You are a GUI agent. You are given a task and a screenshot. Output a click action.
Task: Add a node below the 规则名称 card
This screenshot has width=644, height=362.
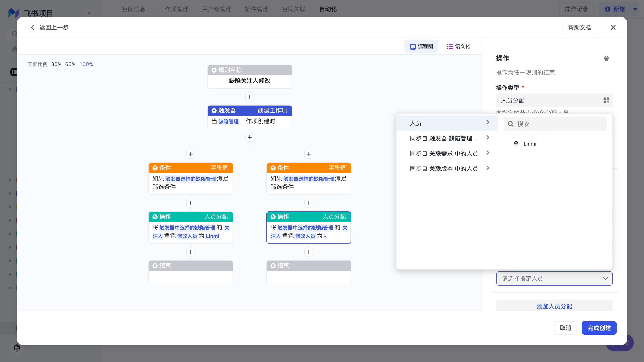[x=250, y=97]
